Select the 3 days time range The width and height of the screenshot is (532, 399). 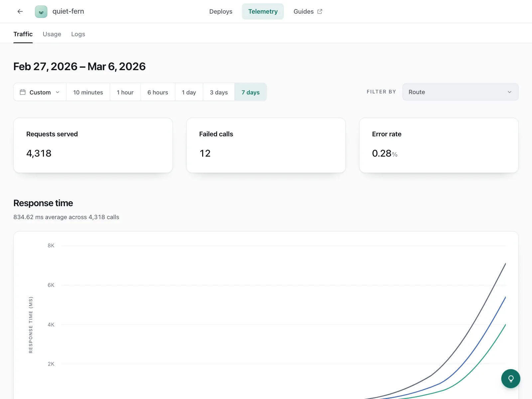click(219, 92)
